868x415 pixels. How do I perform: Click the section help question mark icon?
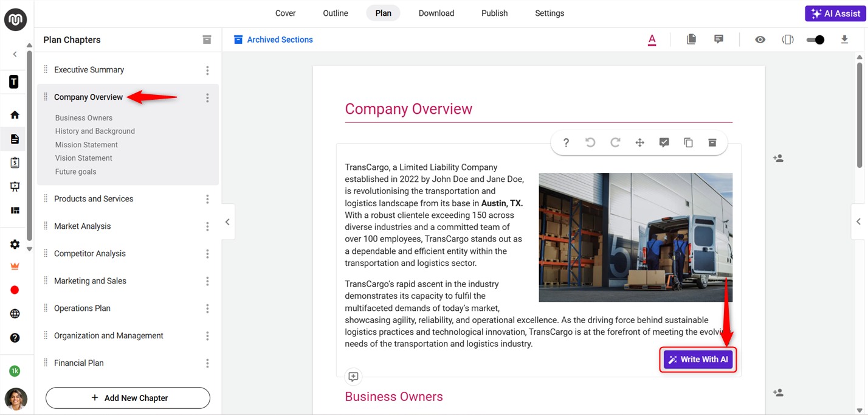[566, 142]
